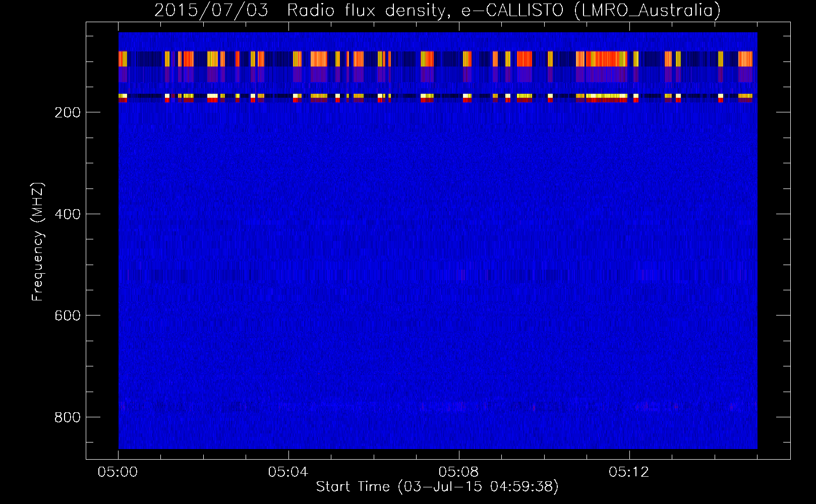
Task: Select the 600 frequency tick label
Action: 67,316
